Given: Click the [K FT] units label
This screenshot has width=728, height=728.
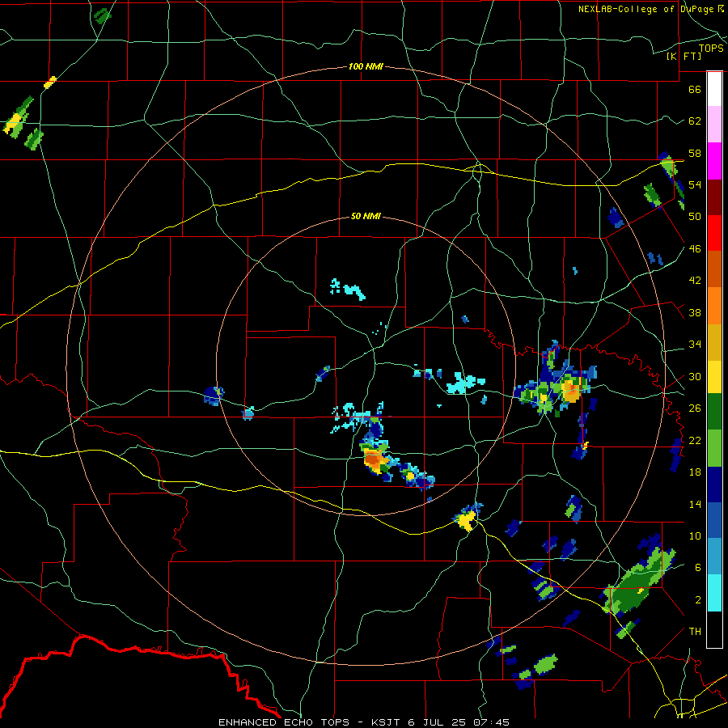Looking at the screenshot, I should coord(684,56).
